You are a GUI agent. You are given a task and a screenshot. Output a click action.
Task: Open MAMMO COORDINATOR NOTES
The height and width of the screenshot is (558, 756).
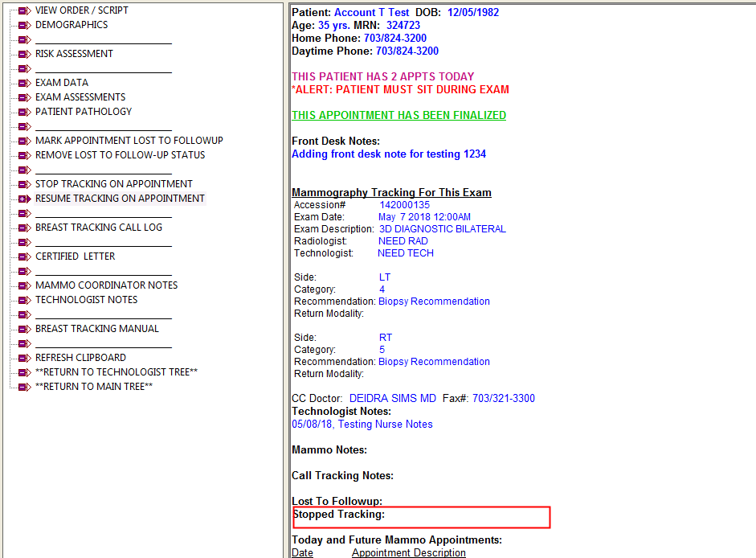[106, 285]
